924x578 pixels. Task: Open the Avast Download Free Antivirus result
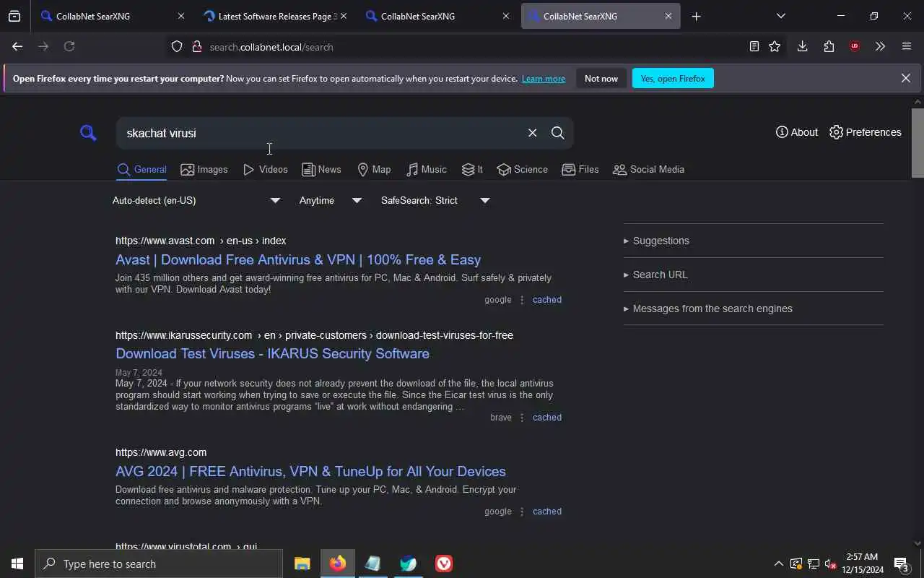pos(298,259)
